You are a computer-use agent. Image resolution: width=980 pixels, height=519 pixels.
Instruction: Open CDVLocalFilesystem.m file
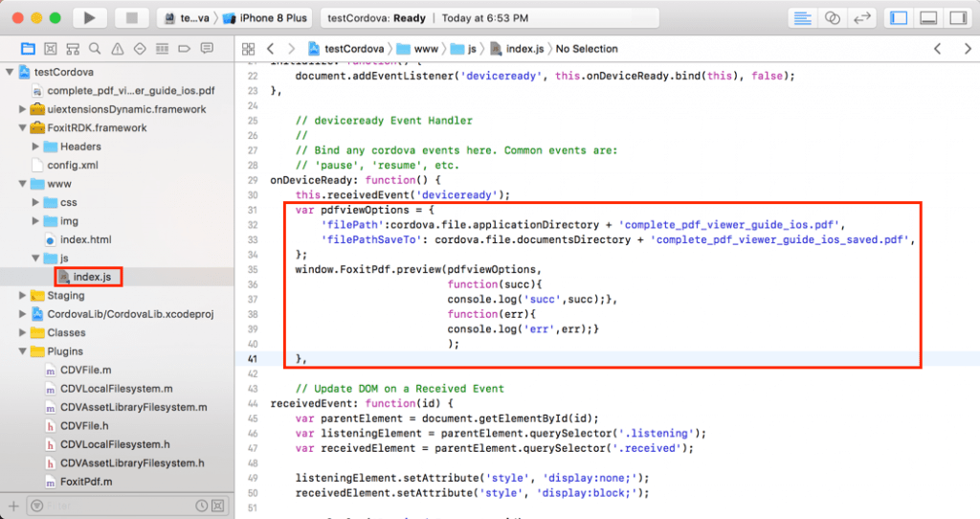coord(109,389)
